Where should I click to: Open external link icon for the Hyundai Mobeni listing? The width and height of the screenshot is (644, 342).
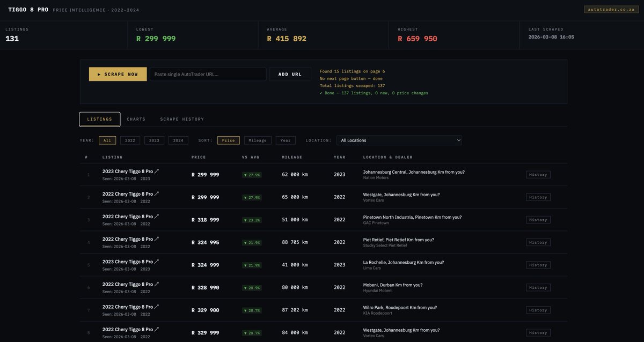pyautogui.click(x=157, y=284)
